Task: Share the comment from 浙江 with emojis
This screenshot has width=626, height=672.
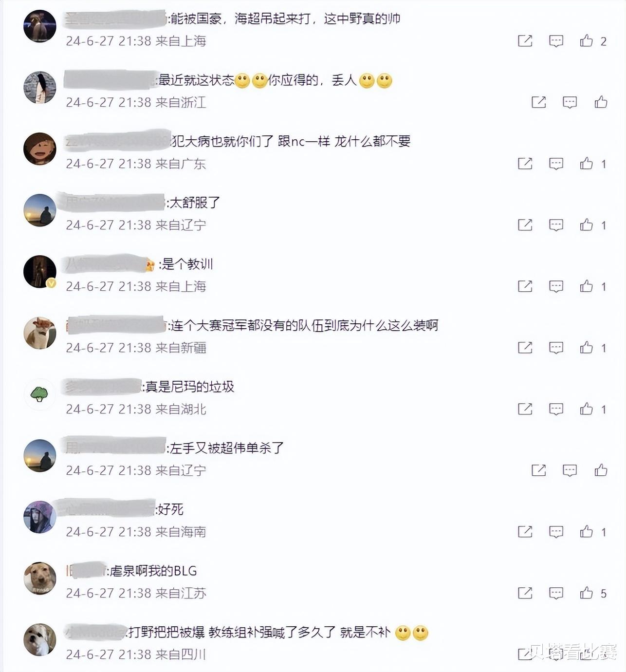Action: (x=539, y=102)
